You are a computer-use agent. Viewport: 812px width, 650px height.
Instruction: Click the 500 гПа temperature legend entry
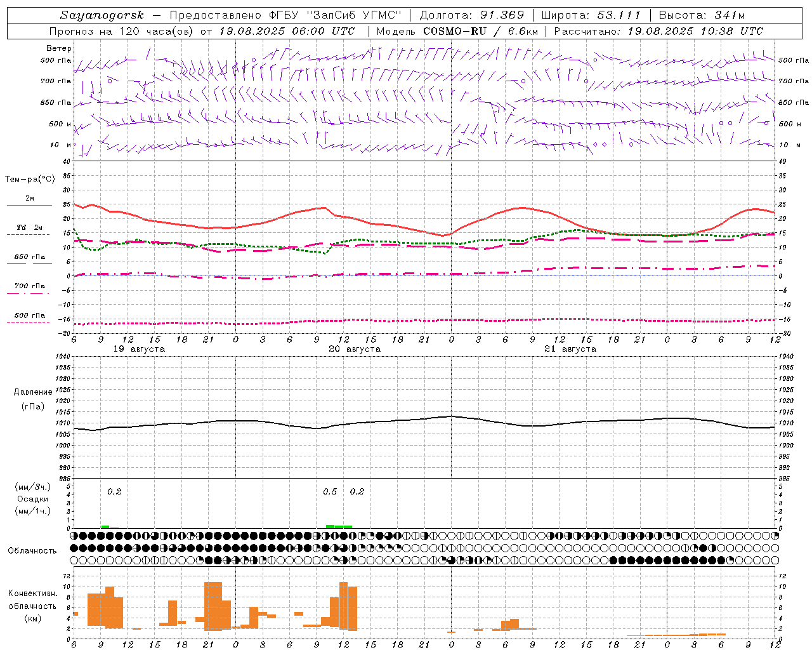[30, 315]
